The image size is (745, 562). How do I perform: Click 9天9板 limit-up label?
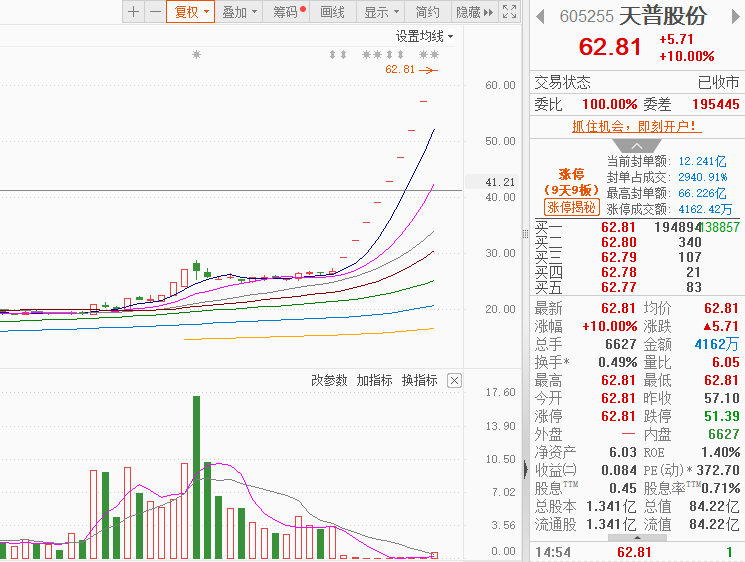coord(572,191)
